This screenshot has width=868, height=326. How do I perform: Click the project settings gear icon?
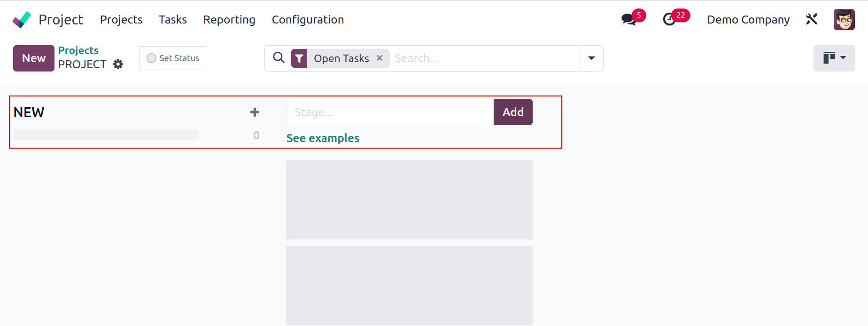(118, 64)
